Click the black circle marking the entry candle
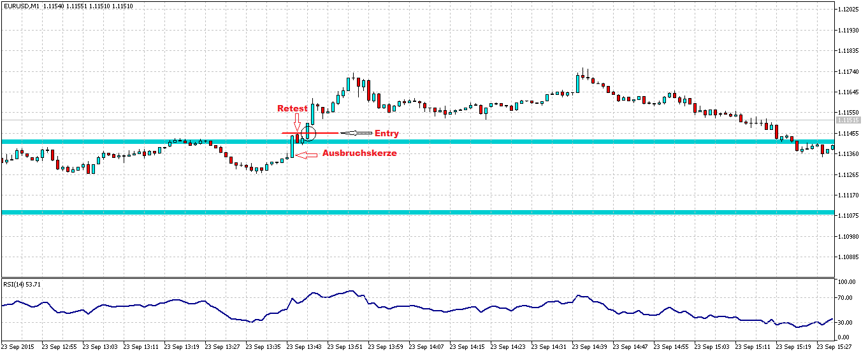Viewport: 868px width, 354px height. pyautogui.click(x=309, y=133)
